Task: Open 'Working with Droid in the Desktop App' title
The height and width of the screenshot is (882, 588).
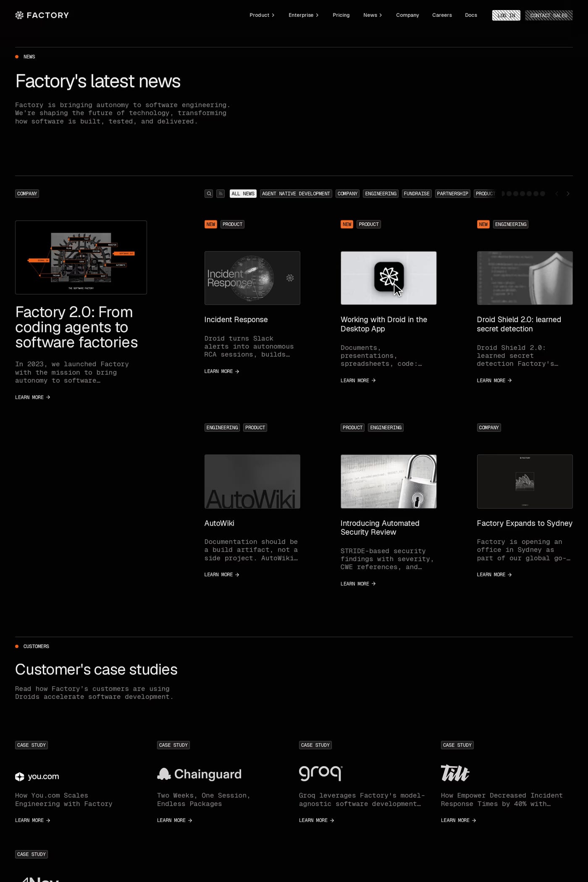Action: tap(384, 324)
